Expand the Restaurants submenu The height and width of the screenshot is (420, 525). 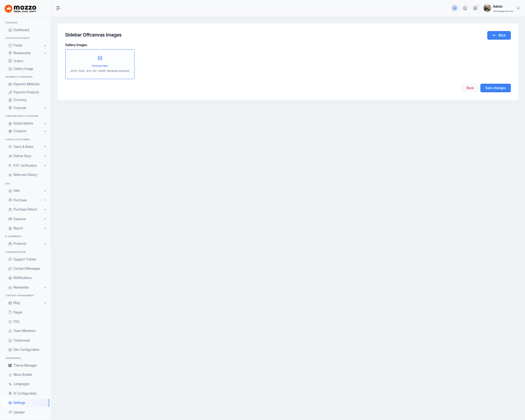[x=45, y=53]
